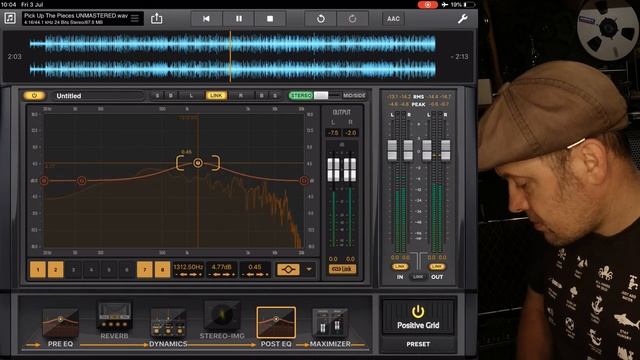The image size is (640, 360).
Task: Click the Untitled preset name field
Action: [x=98, y=96]
